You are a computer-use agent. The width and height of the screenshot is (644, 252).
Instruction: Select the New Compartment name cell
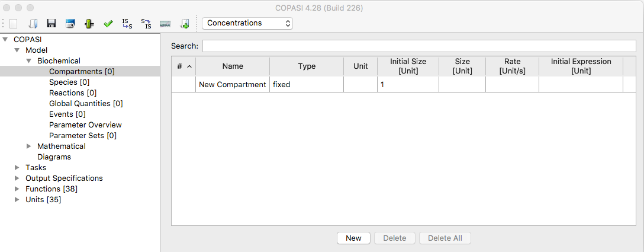tap(233, 84)
